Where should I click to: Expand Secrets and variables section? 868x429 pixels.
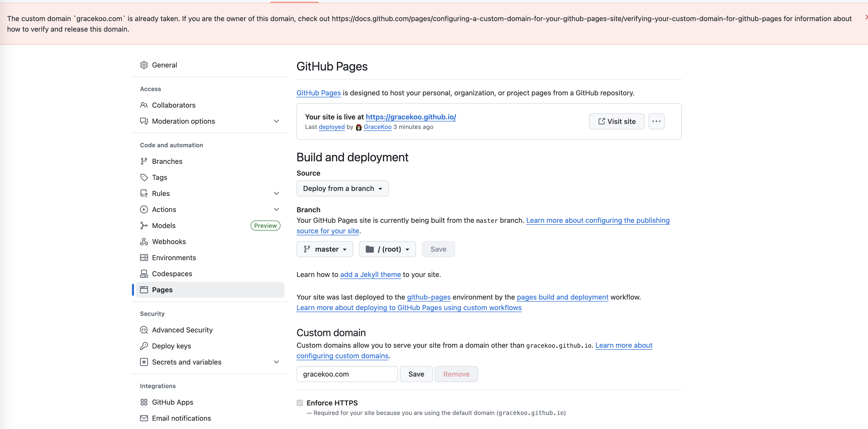tap(276, 362)
